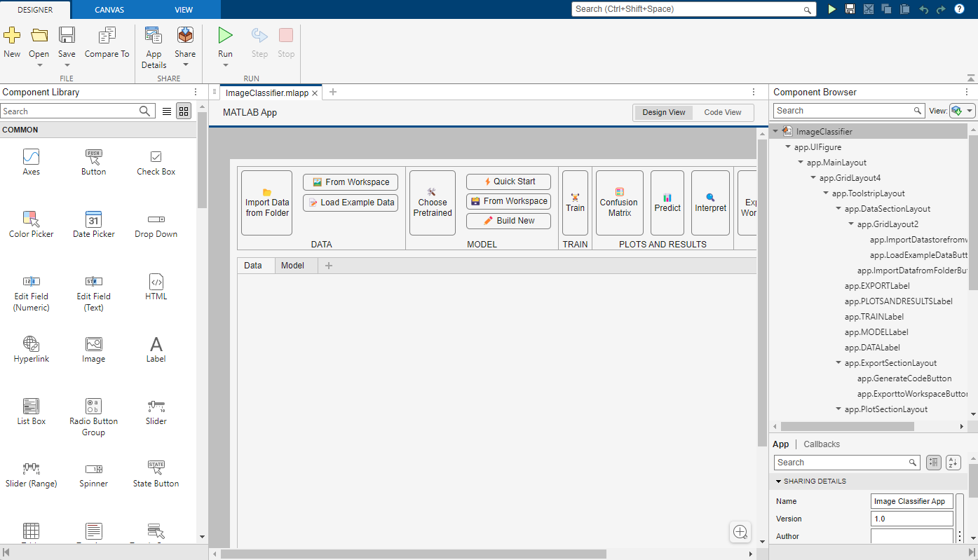978x560 pixels.
Task: Open App Details from the toolstrip
Action: (x=154, y=36)
